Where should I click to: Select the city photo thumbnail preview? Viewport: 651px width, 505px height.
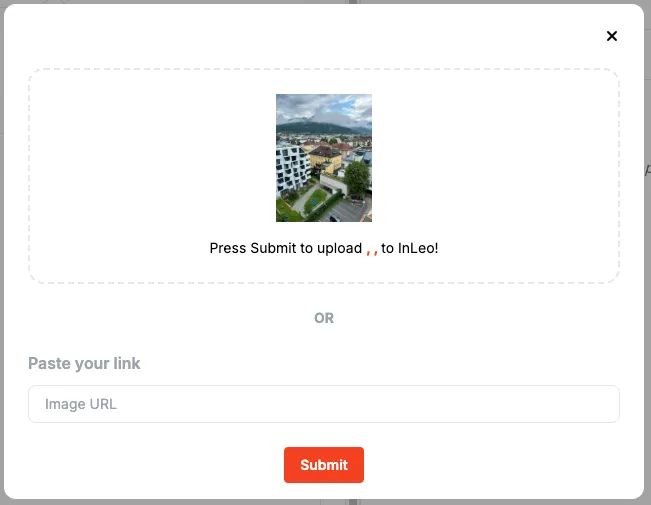click(x=324, y=158)
